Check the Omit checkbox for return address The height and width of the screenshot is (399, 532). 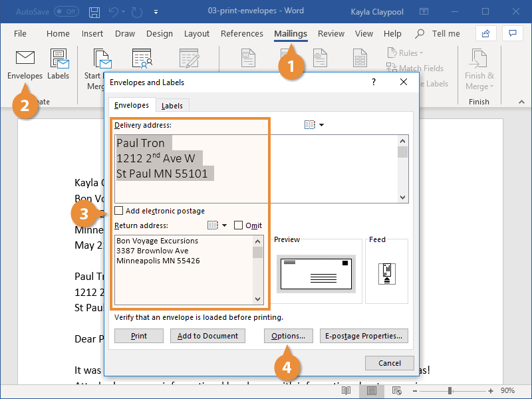point(239,225)
